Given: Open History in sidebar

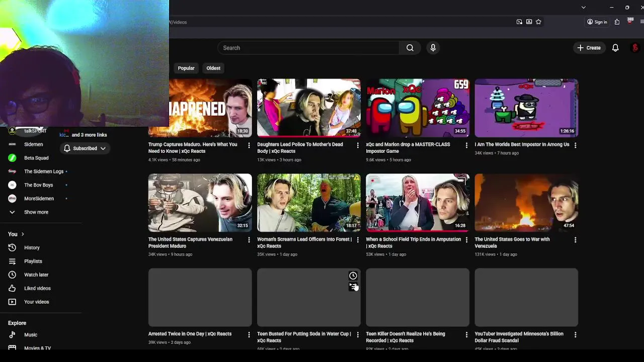Looking at the screenshot, I should click(x=32, y=248).
